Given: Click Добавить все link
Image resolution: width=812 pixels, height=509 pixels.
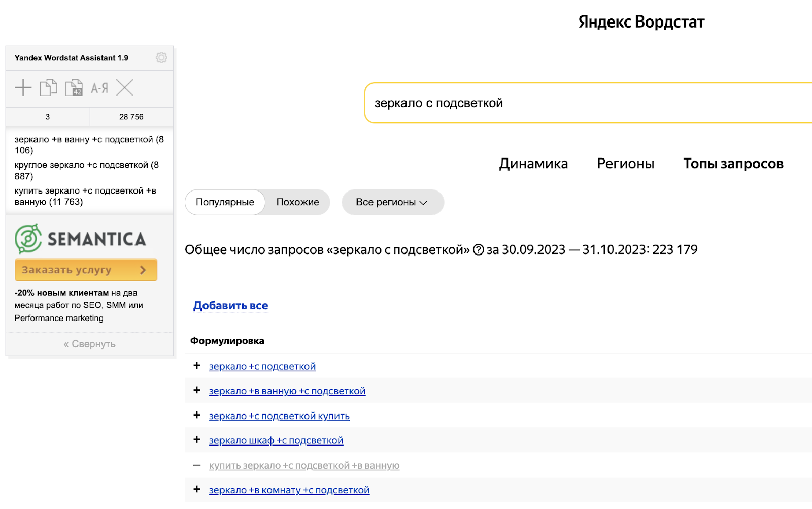Looking at the screenshot, I should point(230,306).
